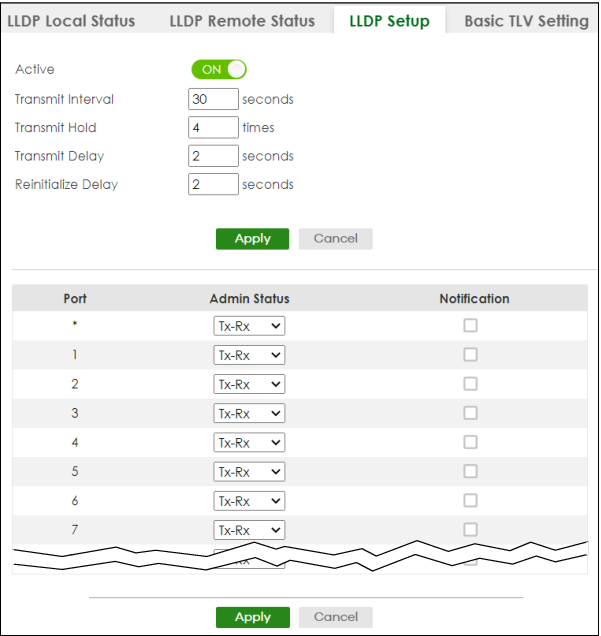Check Notification box for all ports row
Image resolution: width=601 pixels, height=636 pixels.
point(470,325)
